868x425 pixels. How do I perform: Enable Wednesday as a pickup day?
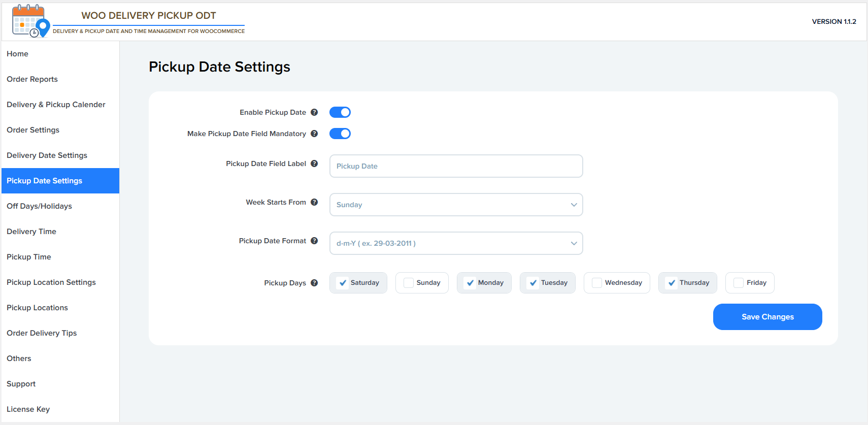tap(597, 283)
